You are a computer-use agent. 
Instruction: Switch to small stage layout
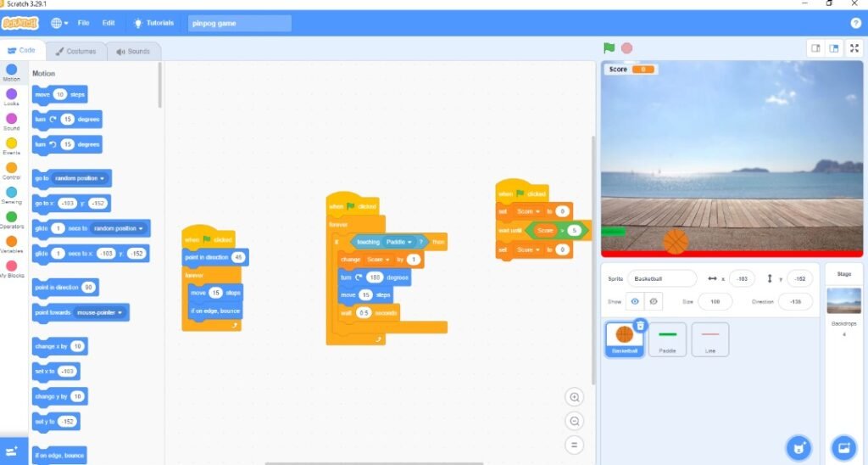pyautogui.click(x=815, y=48)
